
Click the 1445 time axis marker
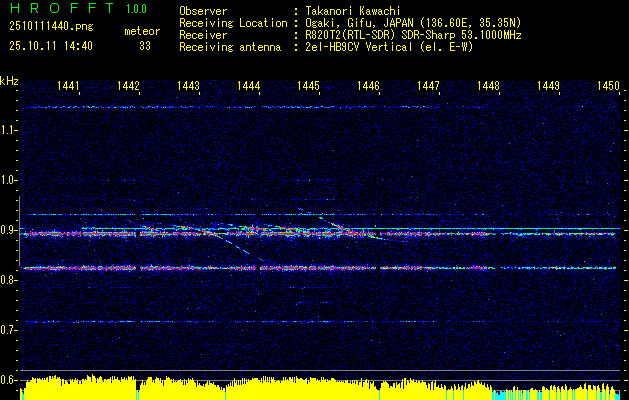(x=308, y=85)
